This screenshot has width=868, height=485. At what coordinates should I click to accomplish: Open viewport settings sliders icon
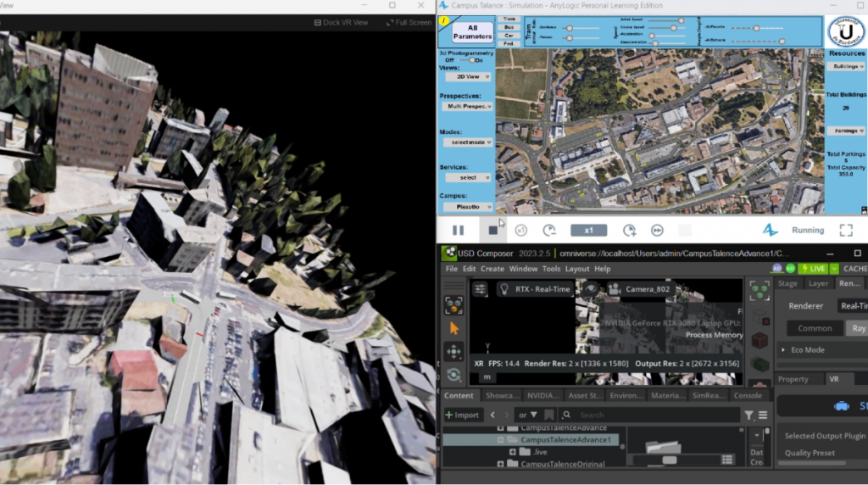(x=481, y=289)
